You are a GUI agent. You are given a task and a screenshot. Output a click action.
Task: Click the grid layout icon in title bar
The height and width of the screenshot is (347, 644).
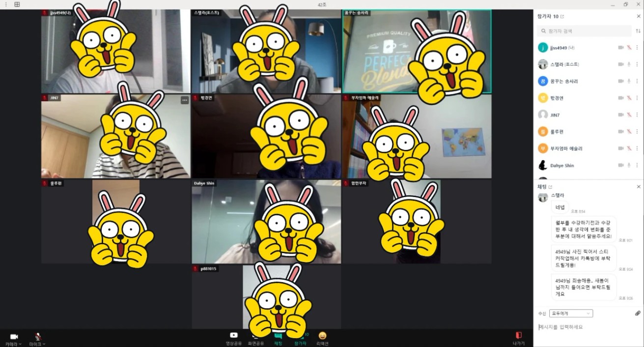17,4
